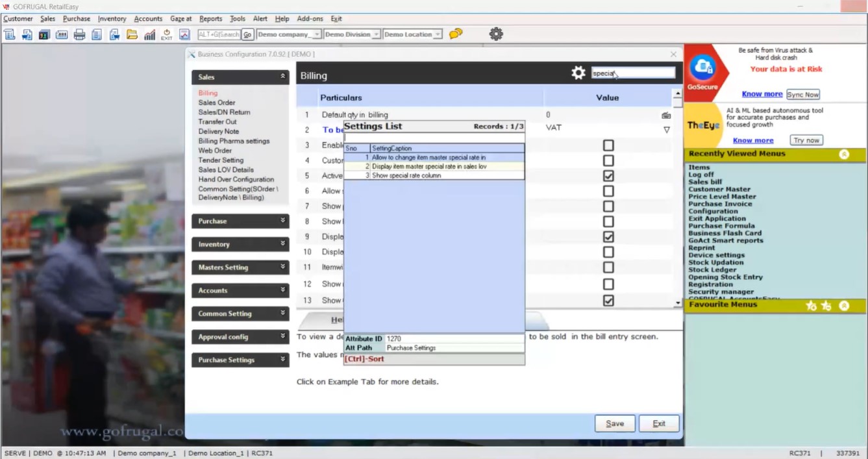Screen dimensions: 868x459
Task: Tick the checkbox in row 6
Action: (608, 191)
